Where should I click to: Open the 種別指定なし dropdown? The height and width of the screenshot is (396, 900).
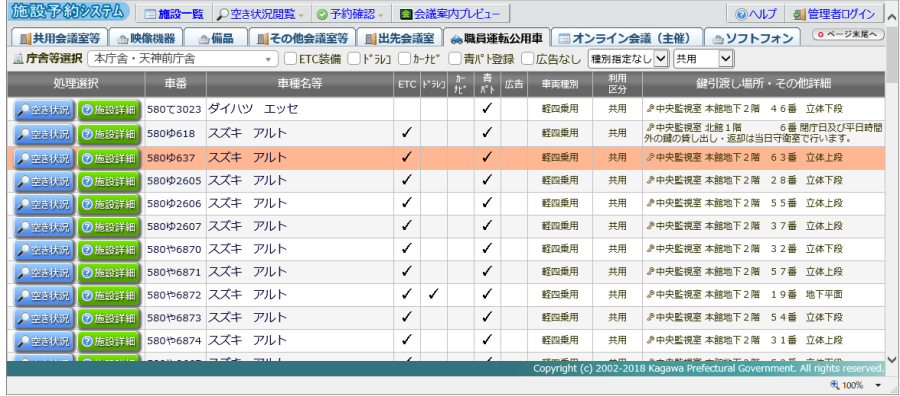(629, 59)
